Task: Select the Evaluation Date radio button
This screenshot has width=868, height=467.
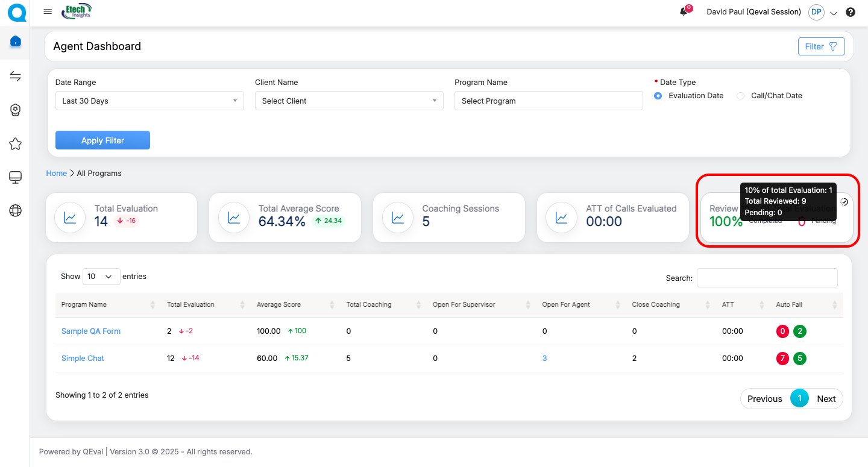Action: (x=658, y=96)
